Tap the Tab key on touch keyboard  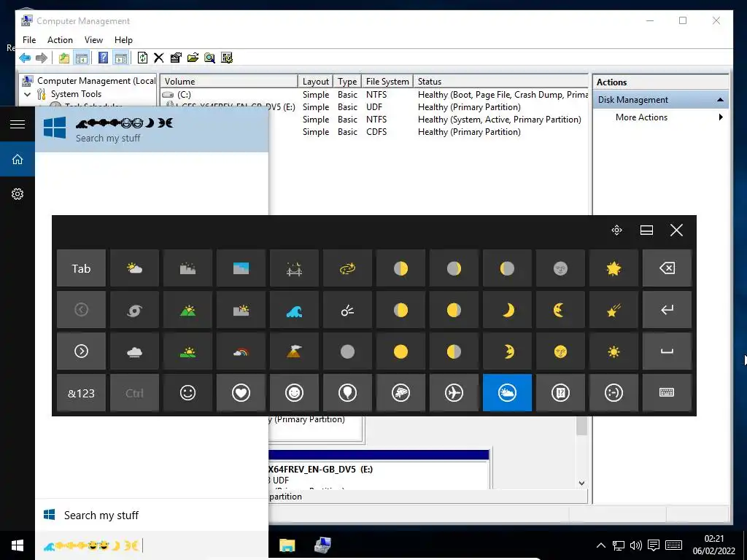[81, 268]
